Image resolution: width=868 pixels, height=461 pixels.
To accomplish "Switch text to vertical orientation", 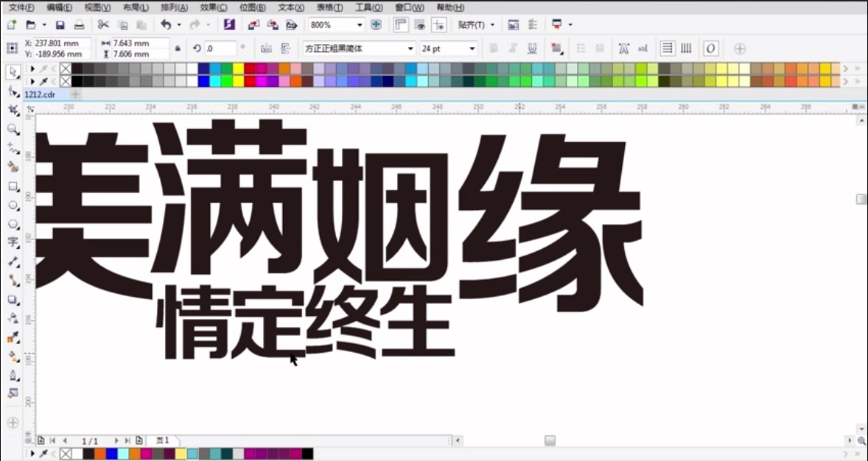I will pos(686,48).
